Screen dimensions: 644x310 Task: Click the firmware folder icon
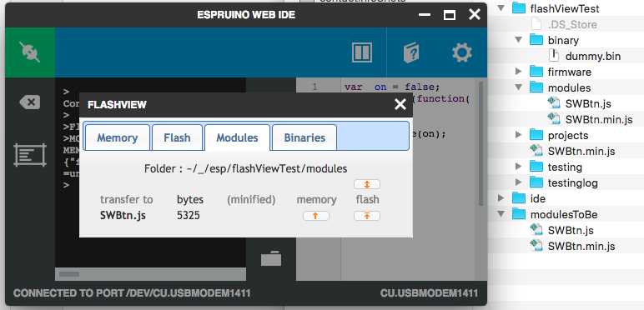coord(536,72)
